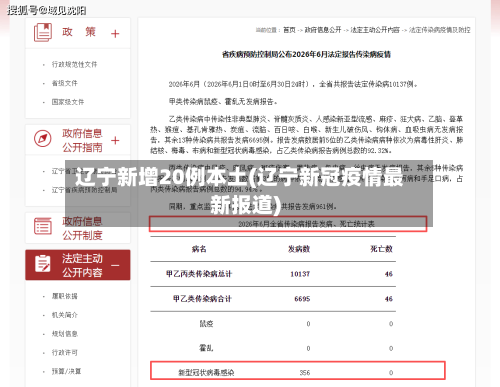
Task: Click the 发病数 table column header
Action: coord(299,249)
